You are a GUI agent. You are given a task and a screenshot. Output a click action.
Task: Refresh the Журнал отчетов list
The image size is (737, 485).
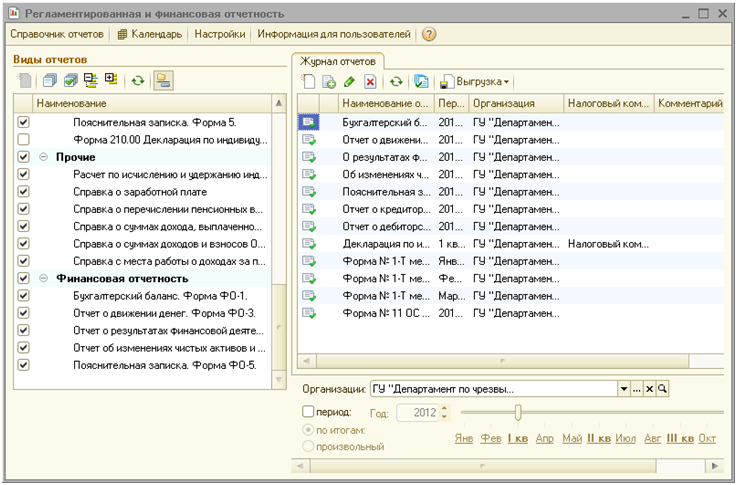pos(396,81)
